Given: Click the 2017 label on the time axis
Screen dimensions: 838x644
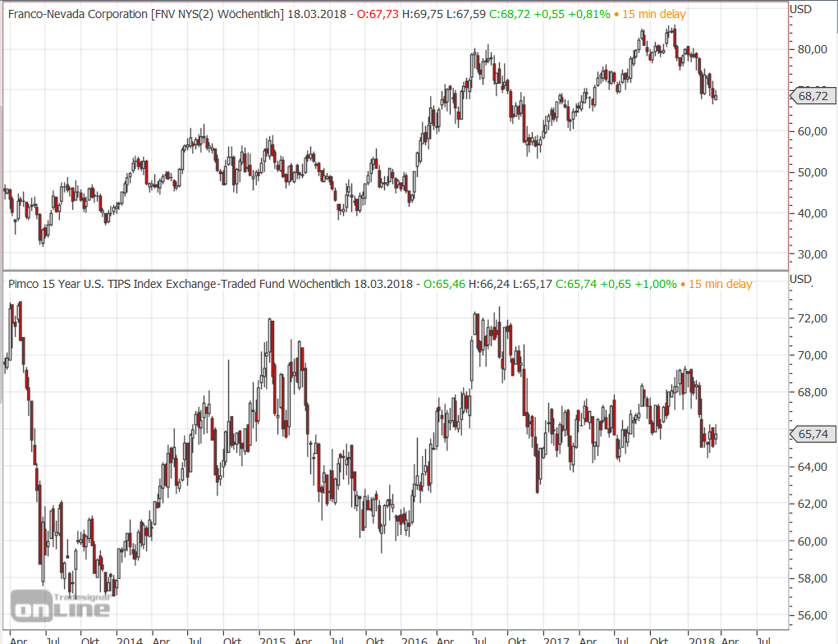Looking at the screenshot, I should [x=556, y=640].
